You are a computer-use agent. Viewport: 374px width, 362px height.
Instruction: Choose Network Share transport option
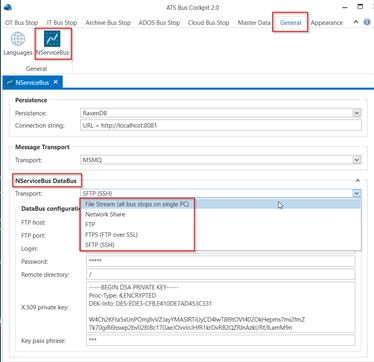point(221,214)
